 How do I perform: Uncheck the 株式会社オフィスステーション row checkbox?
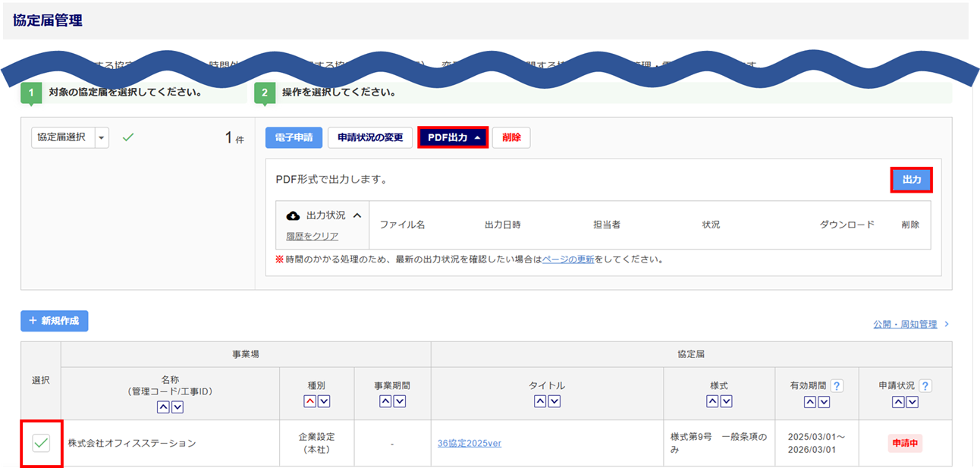pos(41,444)
